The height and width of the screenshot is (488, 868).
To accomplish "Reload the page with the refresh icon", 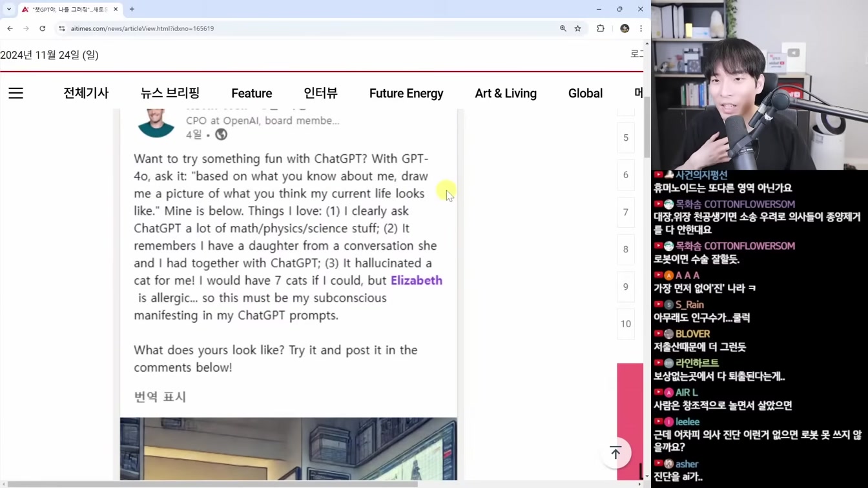I will click(43, 28).
